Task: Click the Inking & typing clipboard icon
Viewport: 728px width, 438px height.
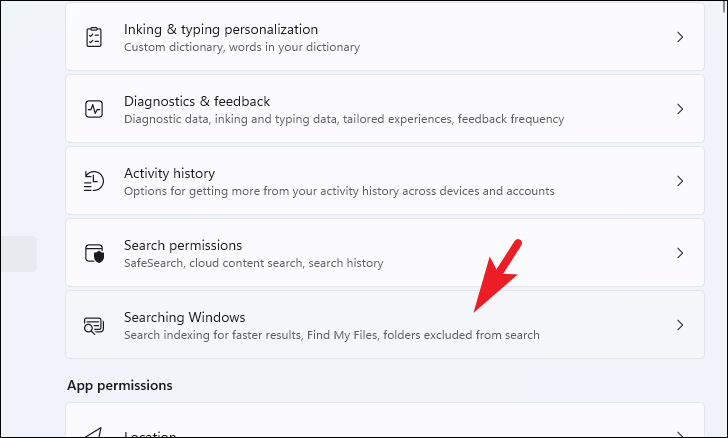Action: click(94, 37)
